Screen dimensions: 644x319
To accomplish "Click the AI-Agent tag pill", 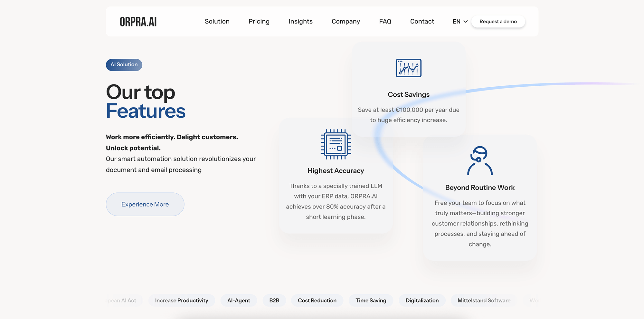I will tap(239, 300).
